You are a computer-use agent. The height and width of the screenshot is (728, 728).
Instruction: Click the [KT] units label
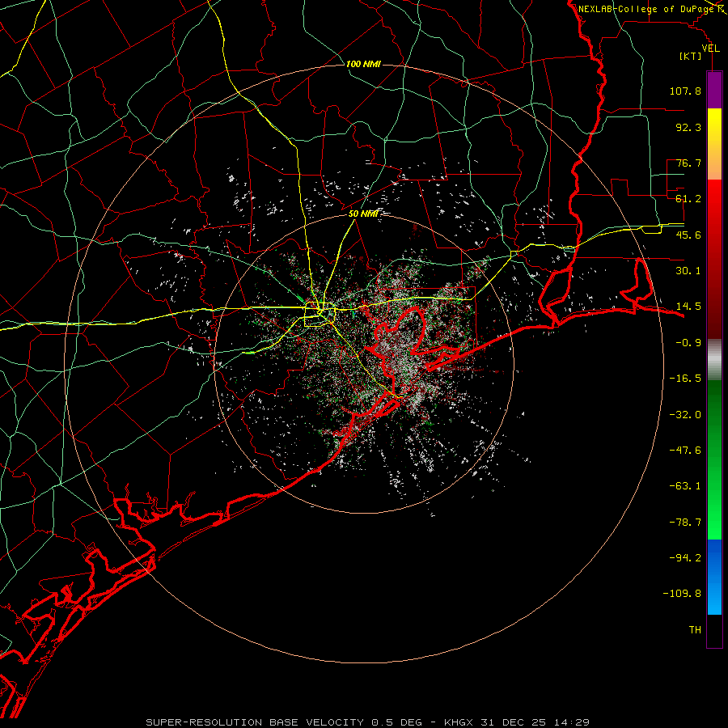tap(691, 56)
